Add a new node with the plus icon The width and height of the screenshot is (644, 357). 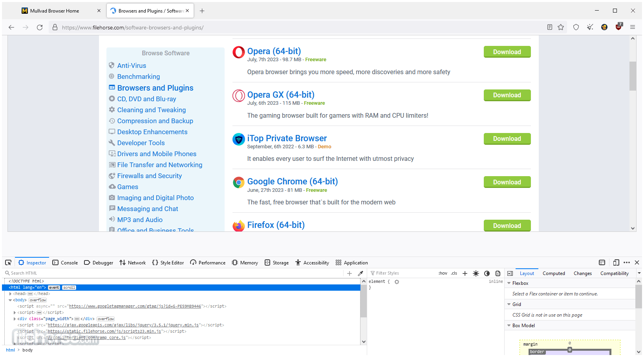(x=349, y=273)
